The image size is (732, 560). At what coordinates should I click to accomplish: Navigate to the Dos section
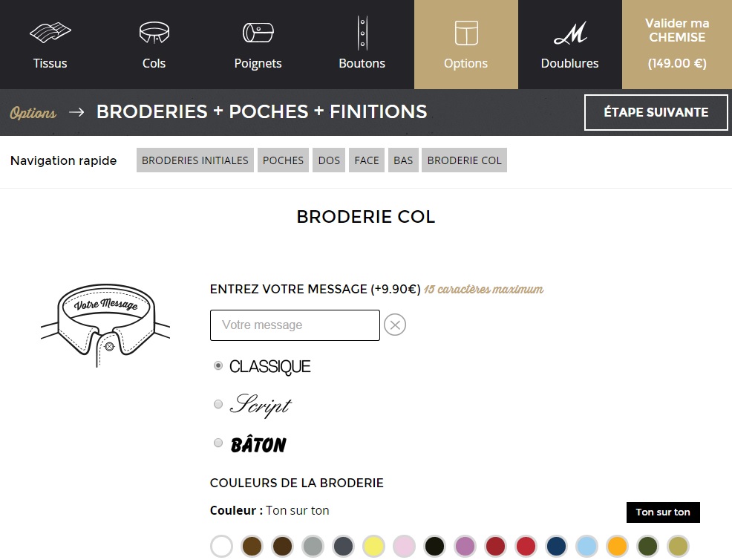[329, 160]
